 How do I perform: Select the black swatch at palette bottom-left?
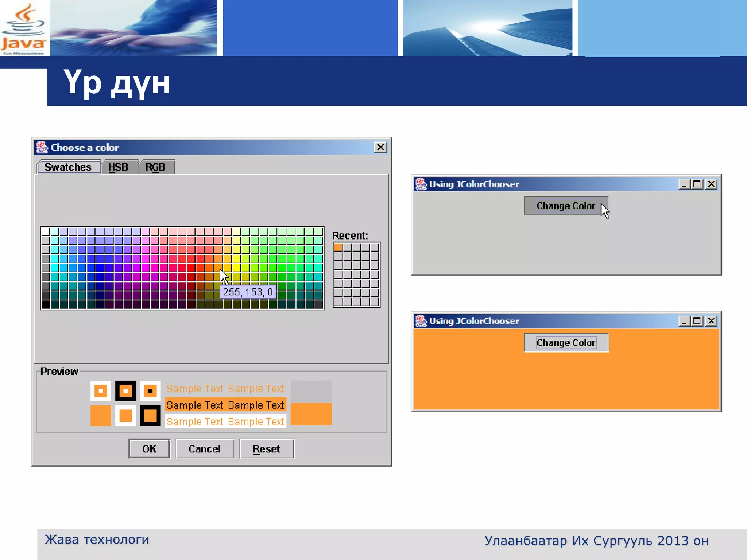(46, 304)
